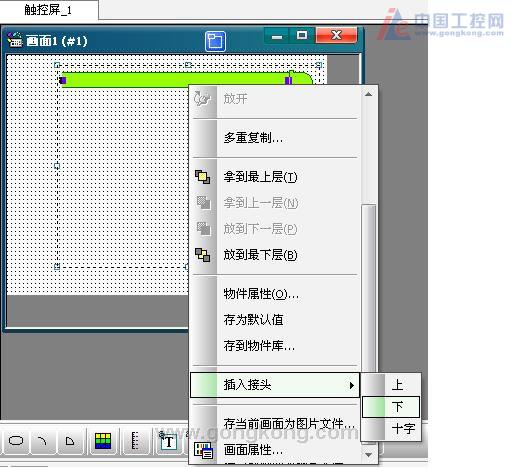The width and height of the screenshot is (513, 468).
Task: Choose 放到最下层(B) menu entry
Action: (275, 255)
